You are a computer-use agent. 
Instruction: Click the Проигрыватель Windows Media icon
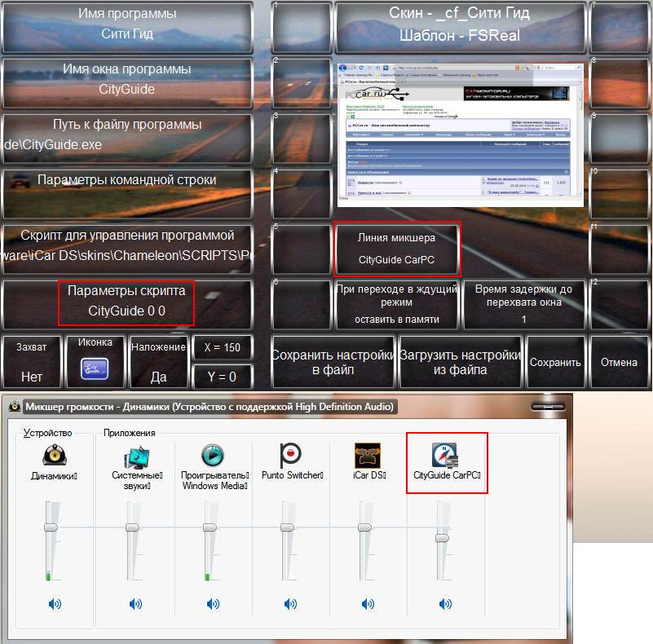tap(213, 455)
